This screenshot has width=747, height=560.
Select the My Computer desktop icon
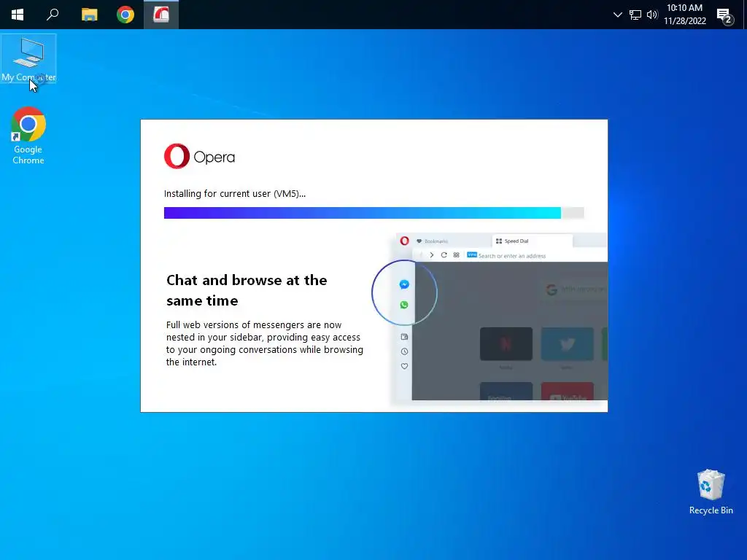28,58
